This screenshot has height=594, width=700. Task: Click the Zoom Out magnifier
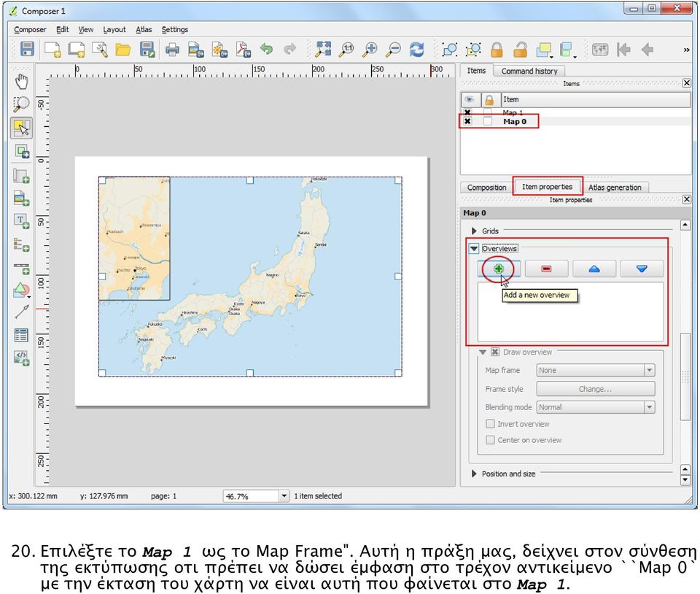pos(393,49)
